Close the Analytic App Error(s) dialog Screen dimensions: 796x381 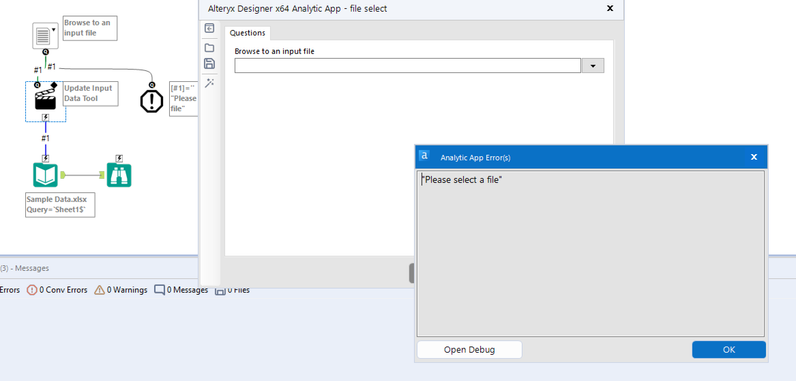coord(754,157)
